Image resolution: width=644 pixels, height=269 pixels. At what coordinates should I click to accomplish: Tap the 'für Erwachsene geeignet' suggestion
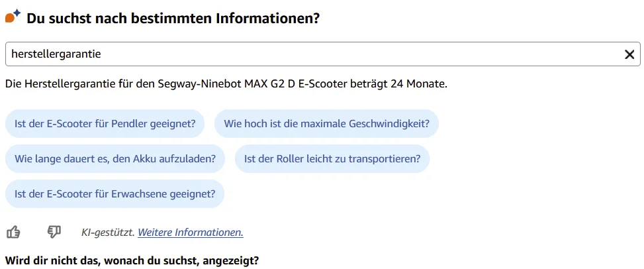click(115, 193)
